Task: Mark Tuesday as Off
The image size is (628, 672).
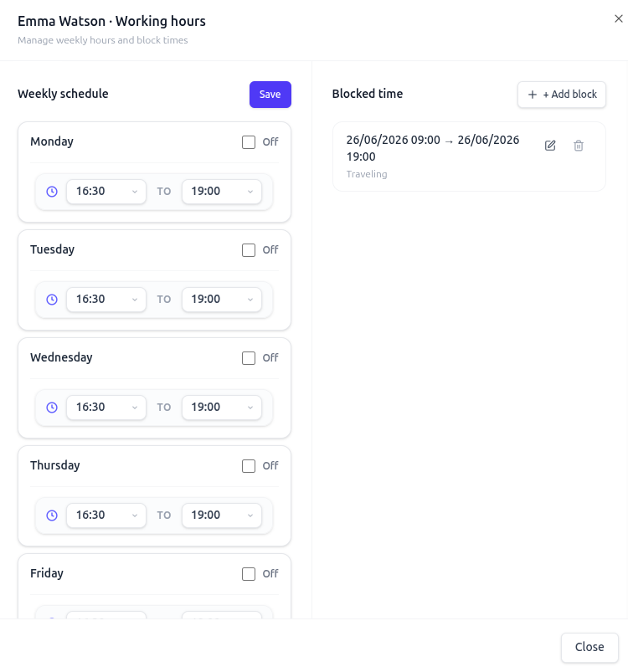Action: (x=249, y=250)
